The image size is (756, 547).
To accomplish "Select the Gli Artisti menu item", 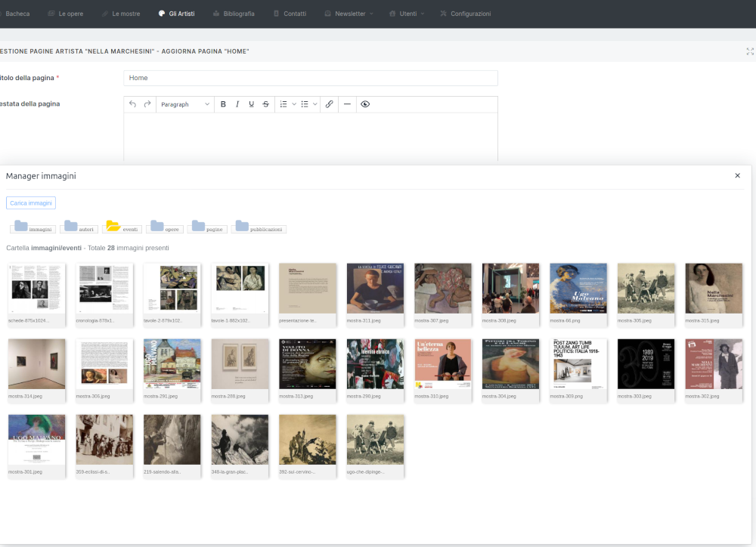I will 176,14.
